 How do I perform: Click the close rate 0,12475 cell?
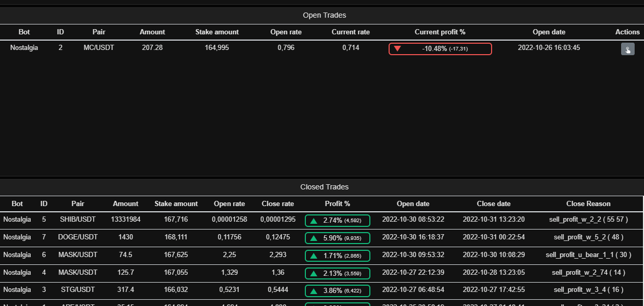pyautogui.click(x=277, y=237)
